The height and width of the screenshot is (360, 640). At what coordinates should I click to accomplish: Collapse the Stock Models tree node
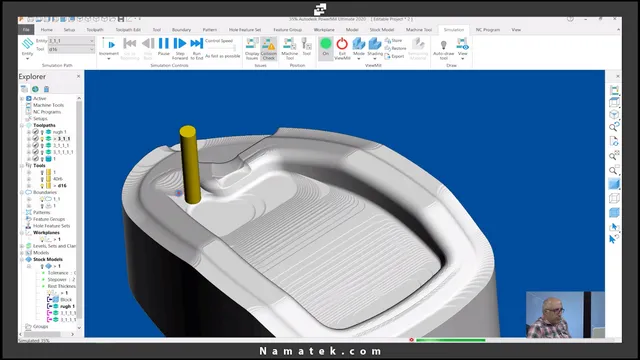(22, 259)
